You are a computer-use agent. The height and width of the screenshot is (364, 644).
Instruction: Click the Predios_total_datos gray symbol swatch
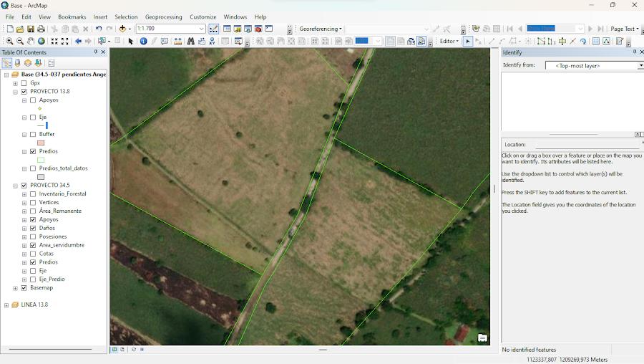[x=41, y=177]
